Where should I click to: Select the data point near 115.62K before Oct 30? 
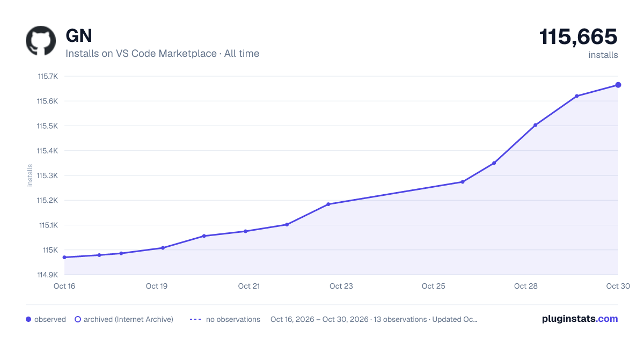(577, 96)
